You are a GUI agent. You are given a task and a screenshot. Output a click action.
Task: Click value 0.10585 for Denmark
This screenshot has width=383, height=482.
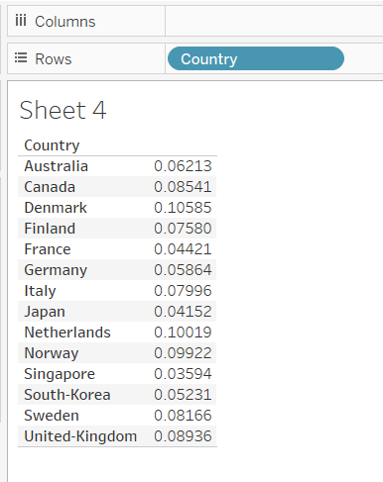point(183,208)
